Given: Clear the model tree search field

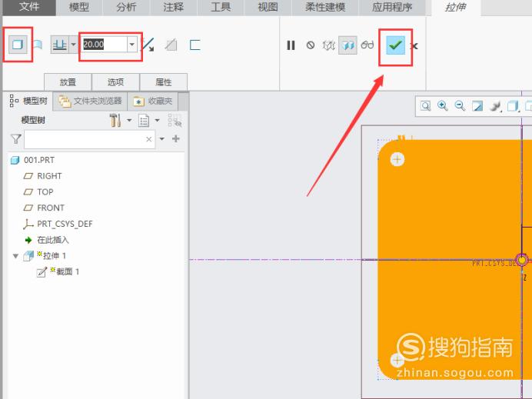Looking at the screenshot, I should [x=148, y=139].
